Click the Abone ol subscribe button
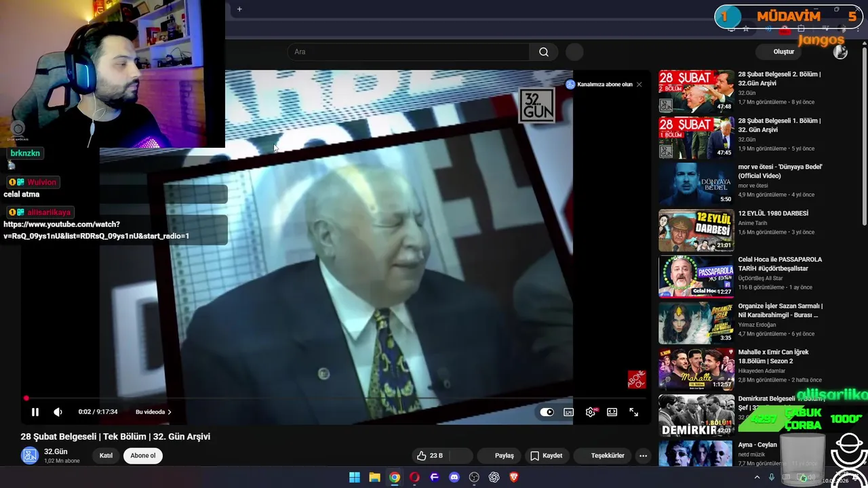Screen dimensions: 868x488 [x=143, y=455]
